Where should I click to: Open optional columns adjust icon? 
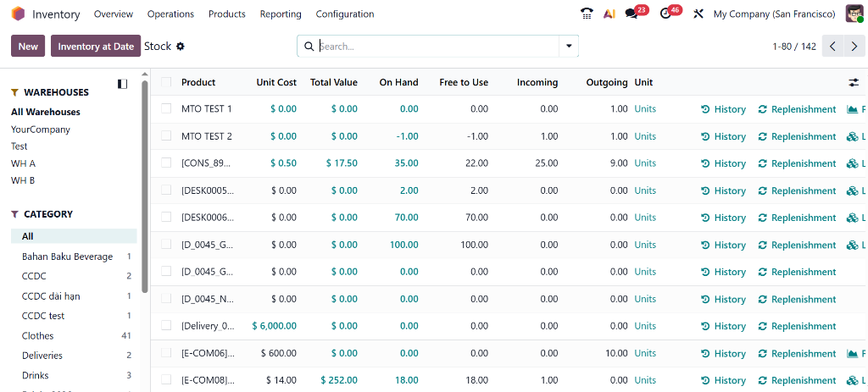(x=853, y=82)
